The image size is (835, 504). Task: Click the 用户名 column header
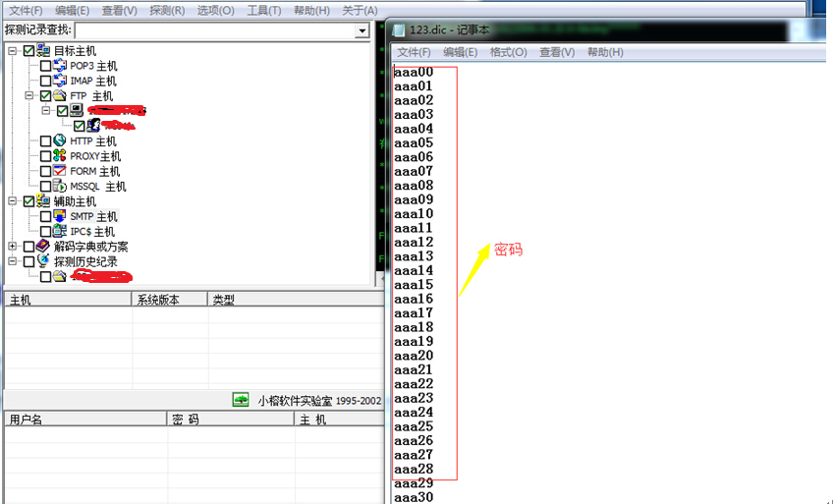point(27,420)
